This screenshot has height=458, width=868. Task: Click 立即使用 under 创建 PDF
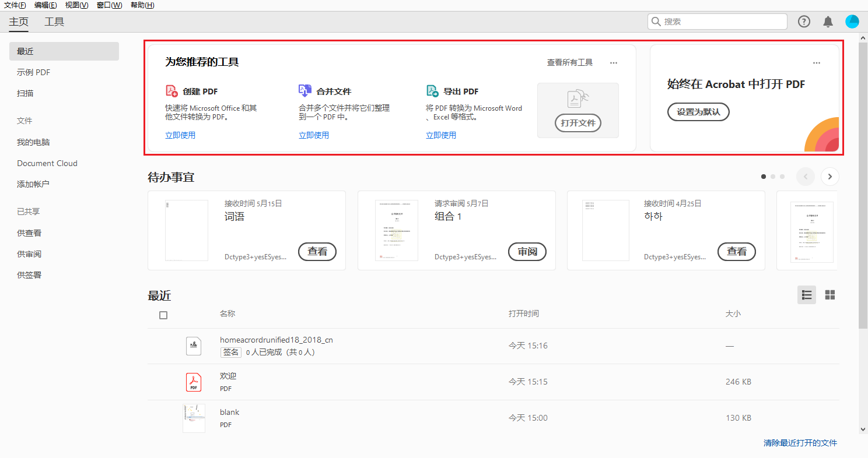pyautogui.click(x=180, y=135)
